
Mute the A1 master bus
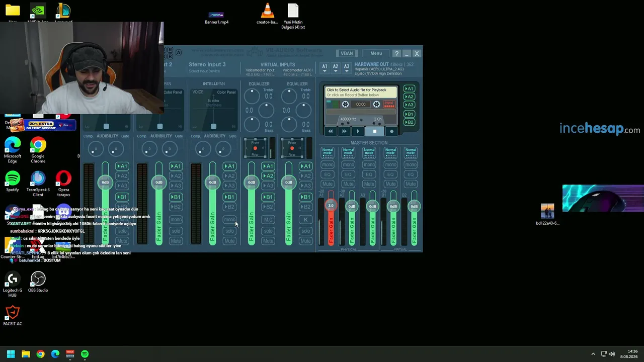pos(328,184)
